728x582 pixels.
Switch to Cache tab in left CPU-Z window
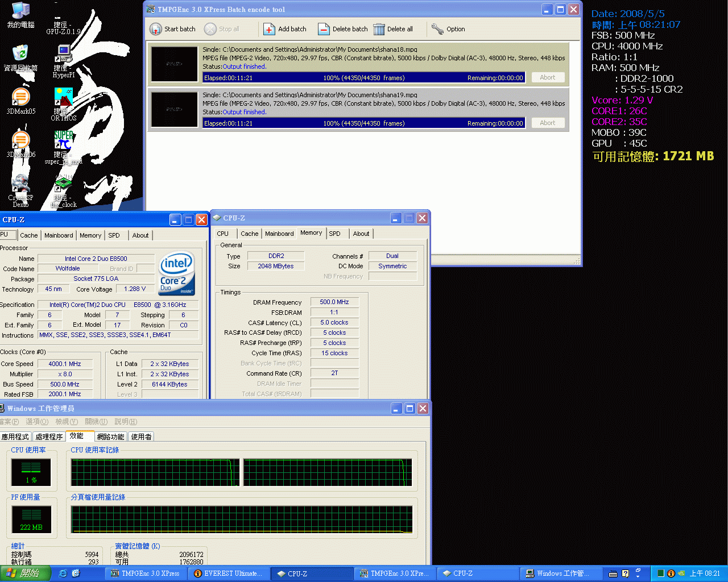pos(29,235)
